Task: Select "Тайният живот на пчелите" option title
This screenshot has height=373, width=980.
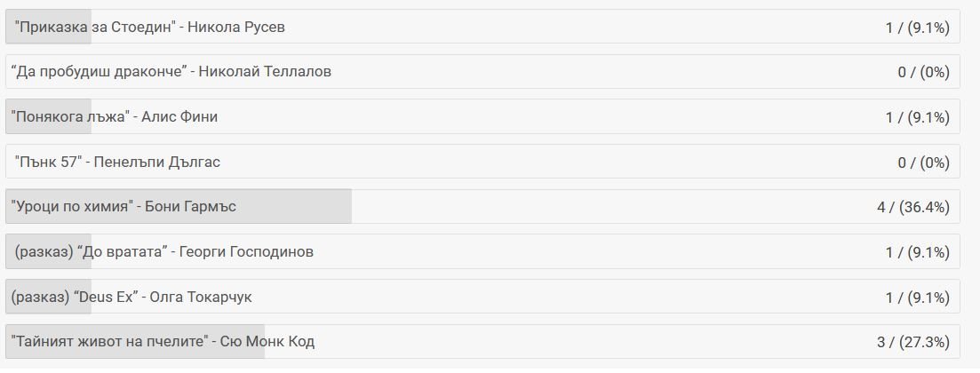Action: (x=163, y=342)
